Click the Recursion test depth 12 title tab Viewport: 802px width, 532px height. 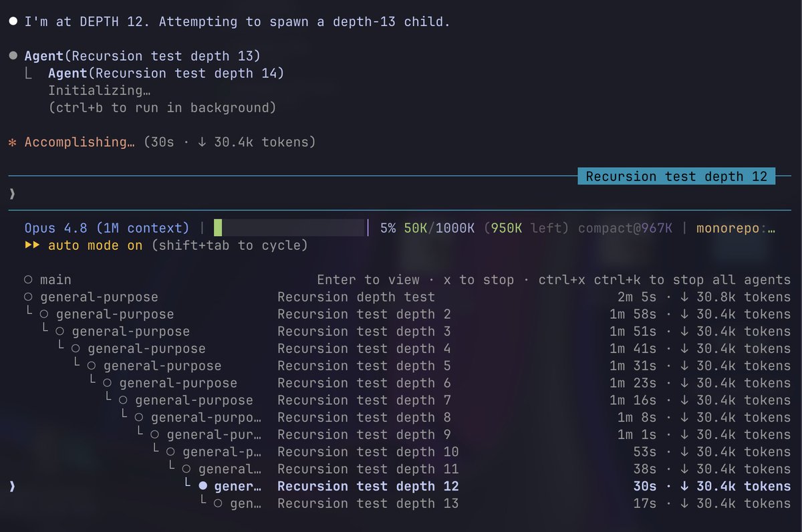coord(677,176)
